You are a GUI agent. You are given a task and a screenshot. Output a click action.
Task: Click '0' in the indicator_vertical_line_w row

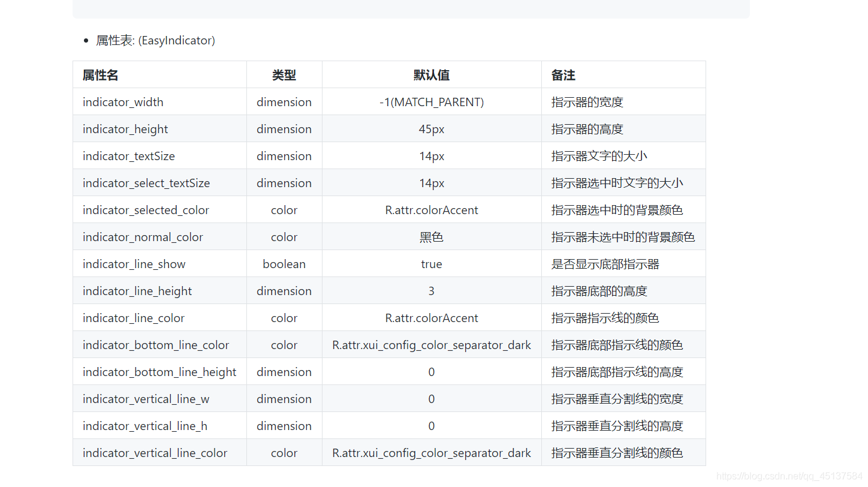432,399
